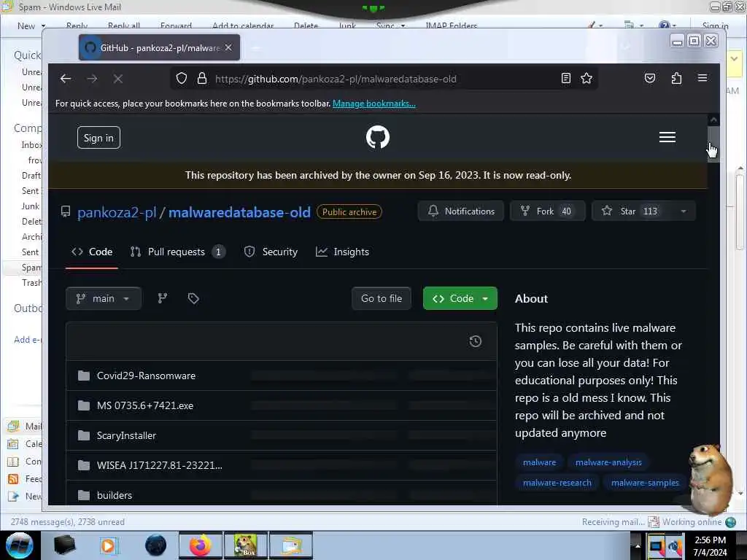This screenshot has height=560, width=747.
Task: Open tracking protection shield icon
Action: 182,79
